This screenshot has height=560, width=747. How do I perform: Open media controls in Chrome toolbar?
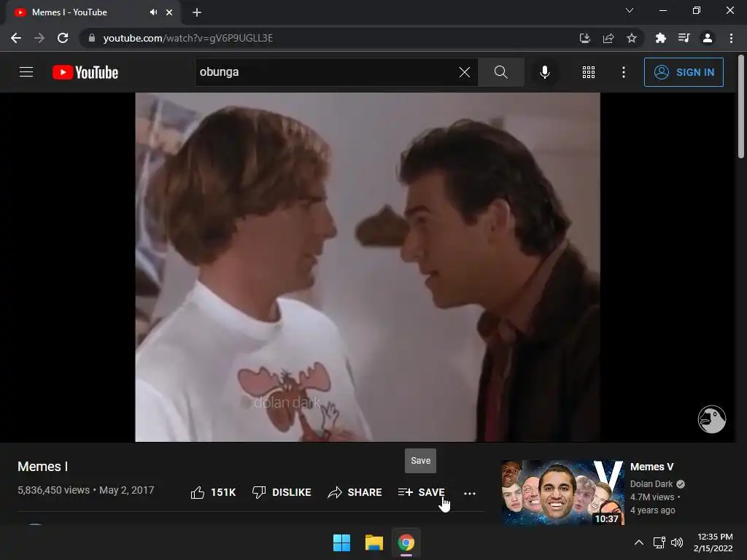(x=684, y=38)
